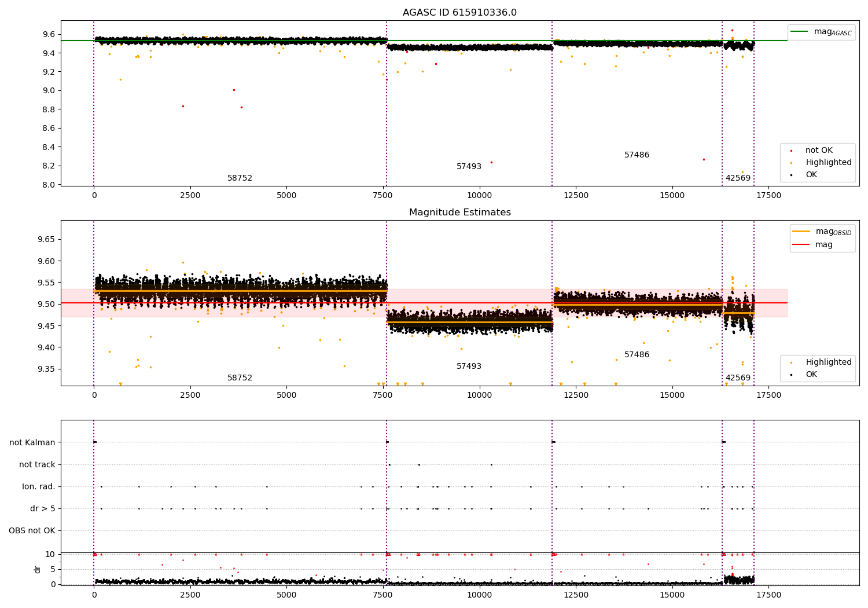Viewport: 868px width, 608px height.
Task: Click the 9.45 y-axis tick in the middle panel
Action: pyautogui.click(x=46, y=326)
